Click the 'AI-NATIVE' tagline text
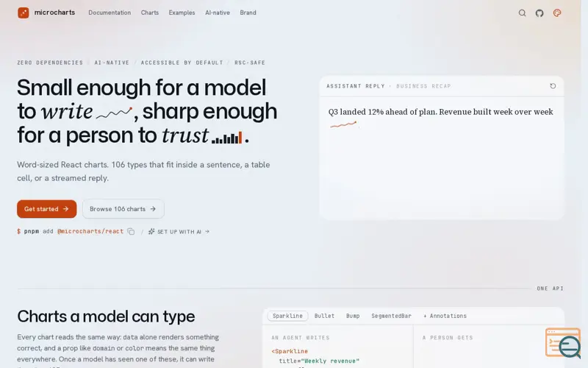The image size is (588, 368). point(112,63)
